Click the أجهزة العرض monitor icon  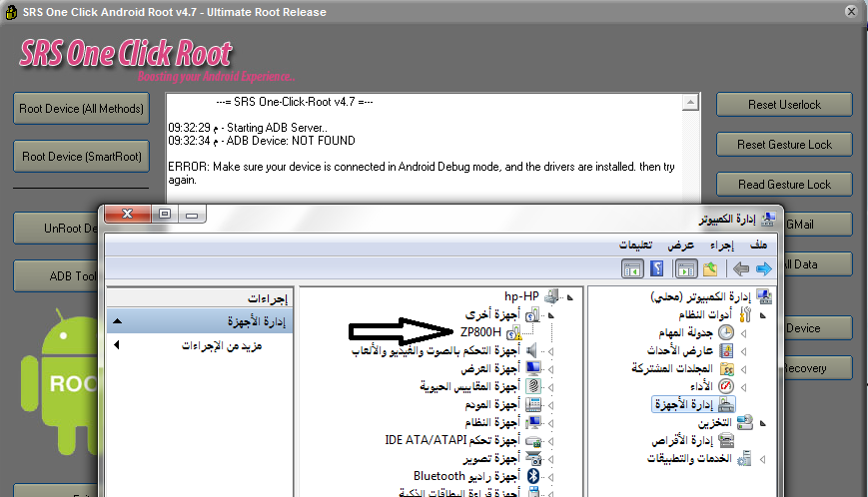(x=533, y=368)
